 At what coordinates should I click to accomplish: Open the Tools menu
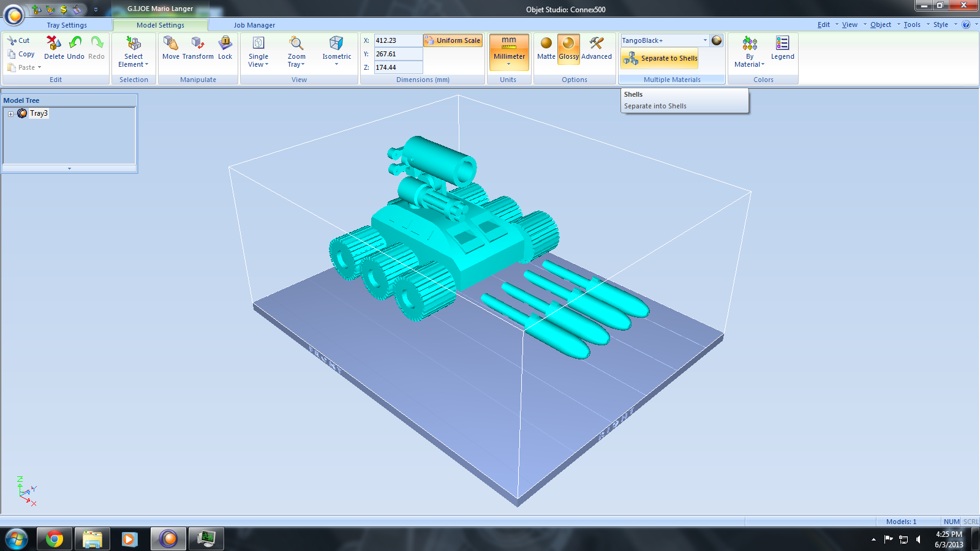(x=912, y=24)
